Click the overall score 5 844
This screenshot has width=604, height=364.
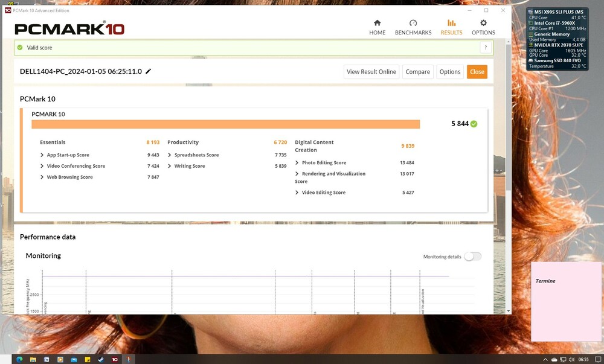(x=460, y=124)
